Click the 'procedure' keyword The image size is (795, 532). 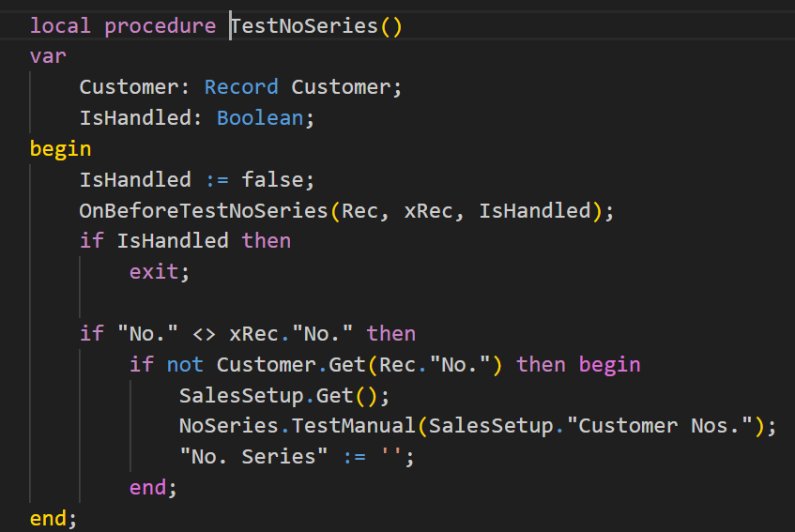pos(160,25)
